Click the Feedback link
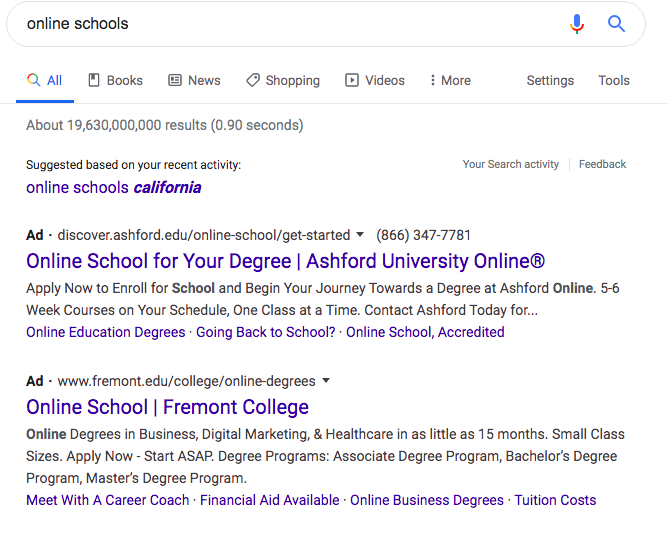 pyautogui.click(x=602, y=164)
